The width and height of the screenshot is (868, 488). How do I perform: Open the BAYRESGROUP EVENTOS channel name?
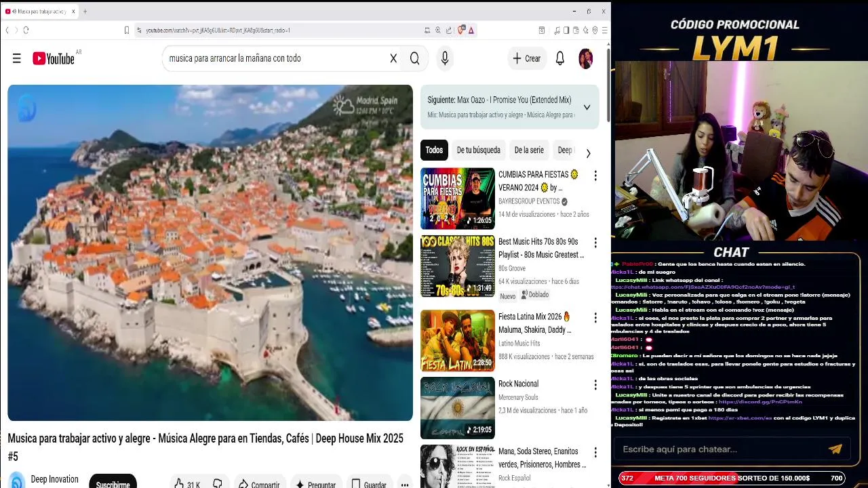coord(529,201)
